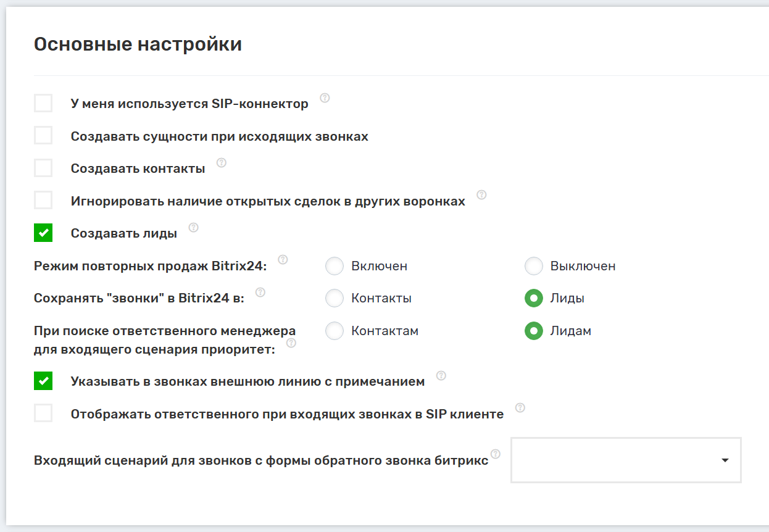Check Создавать сущности при исходящих звонках
This screenshot has width=769, height=532.
(x=43, y=135)
